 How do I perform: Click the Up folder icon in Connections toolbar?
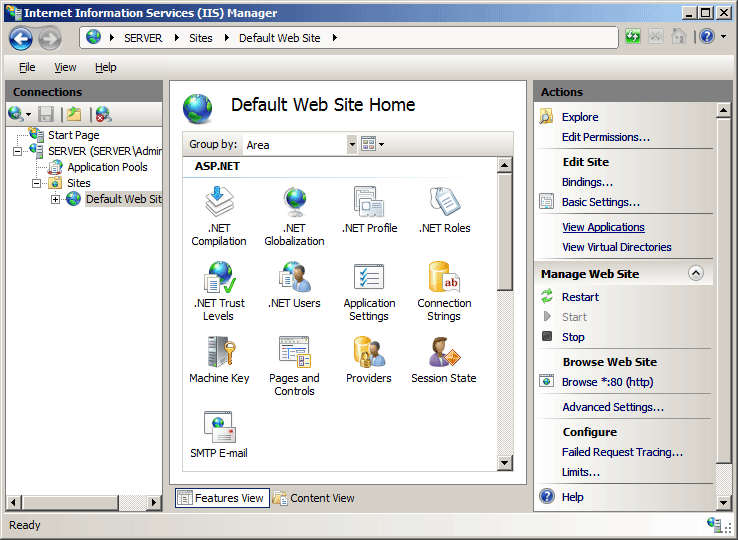tap(74, 114)
